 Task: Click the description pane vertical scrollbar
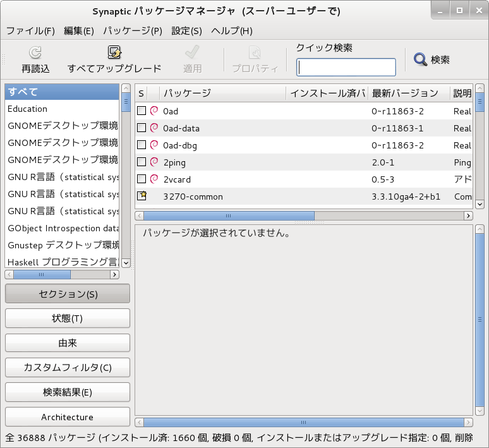(x=480, y=320)
